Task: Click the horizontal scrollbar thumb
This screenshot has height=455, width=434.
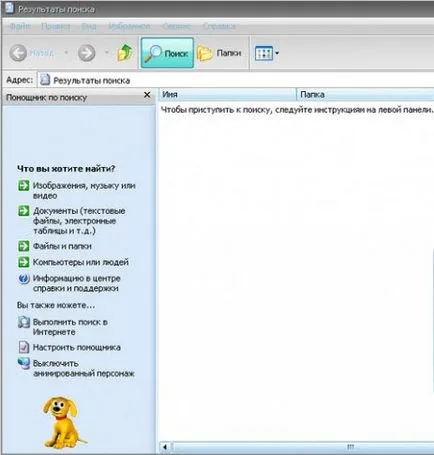Action: [x=303, y=447]
